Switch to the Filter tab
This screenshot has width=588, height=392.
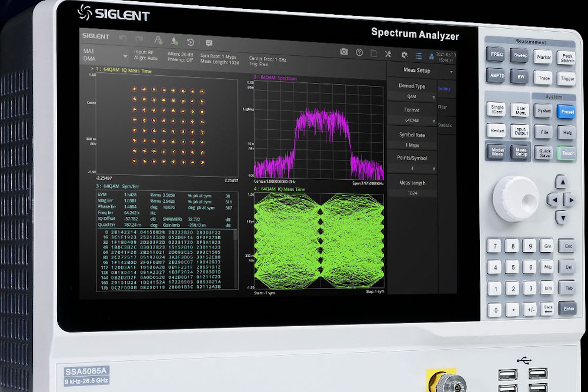tap(445, 106)
